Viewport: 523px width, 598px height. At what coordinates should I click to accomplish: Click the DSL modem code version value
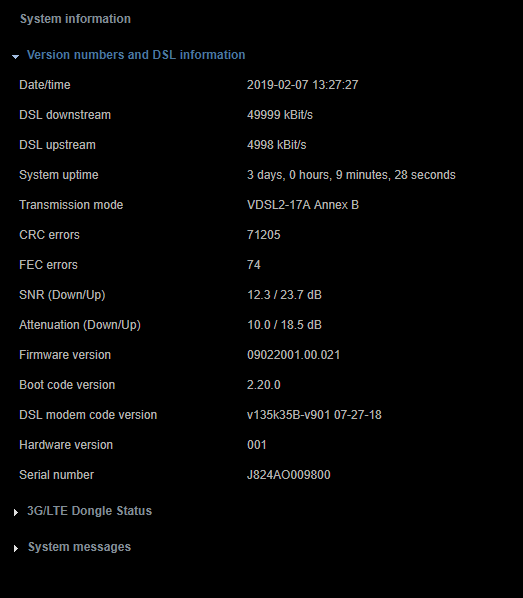[x=314, y=415]
